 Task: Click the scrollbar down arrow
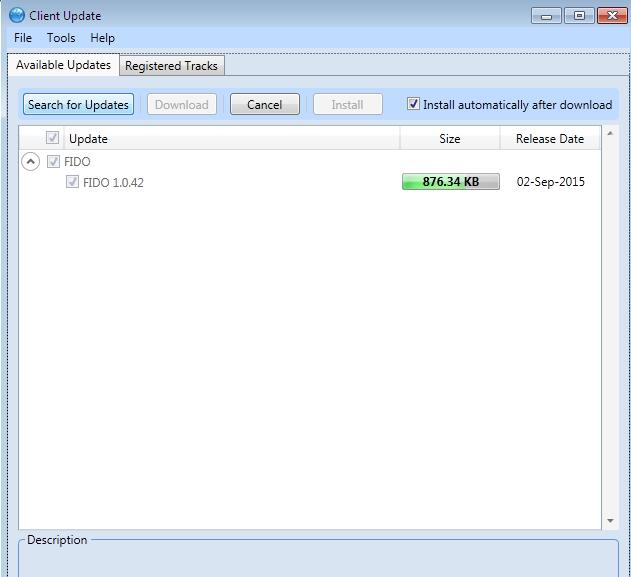610,521
